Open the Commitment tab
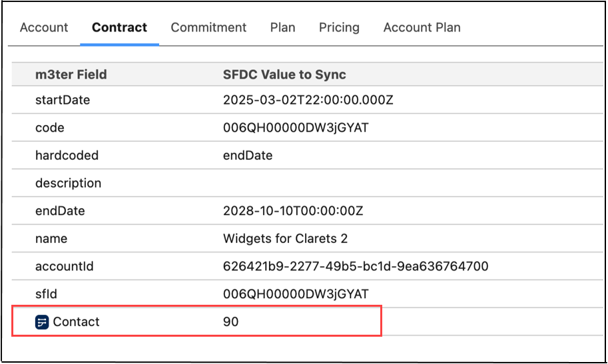Viewport: 608px width, 364px height. pos(208,28)
